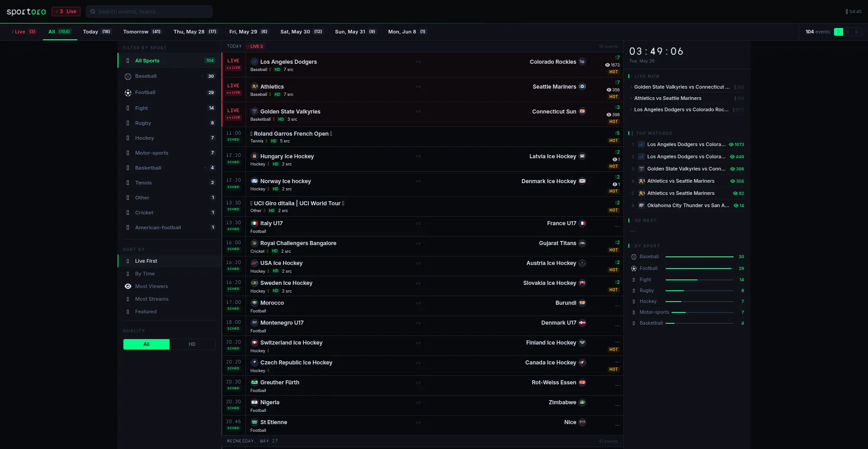Click the Golden State Valkyries logo in event list
The height and width of the screenshot is (449, 868).
click(255, 111)
